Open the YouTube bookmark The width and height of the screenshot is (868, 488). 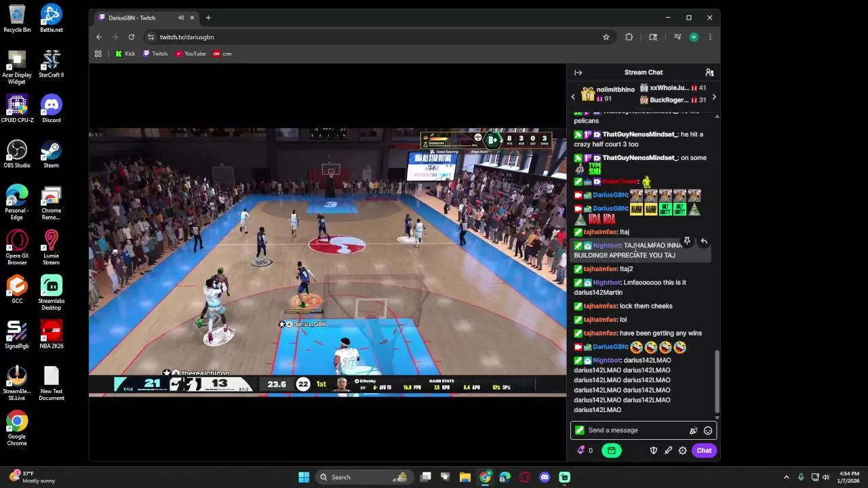coord(191,54)
